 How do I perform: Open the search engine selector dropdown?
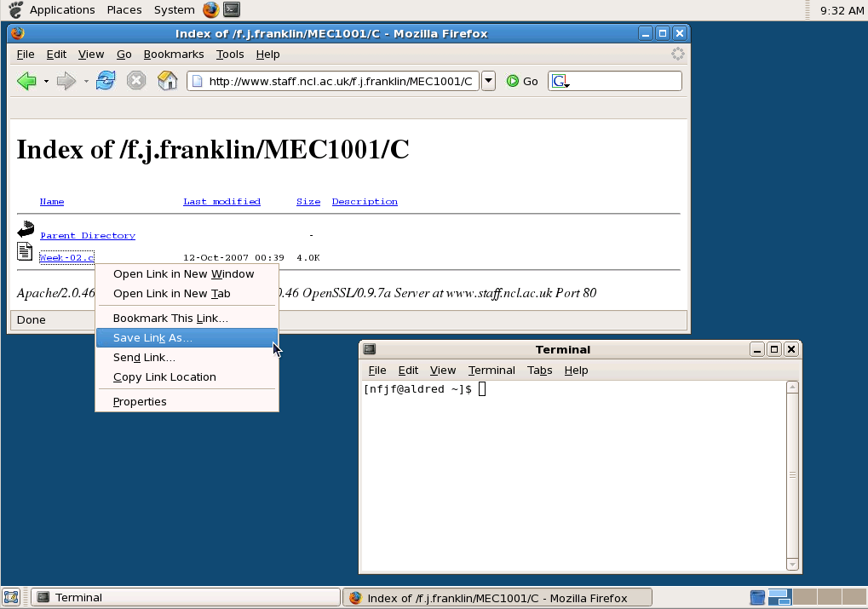click(x=560, y=82)
